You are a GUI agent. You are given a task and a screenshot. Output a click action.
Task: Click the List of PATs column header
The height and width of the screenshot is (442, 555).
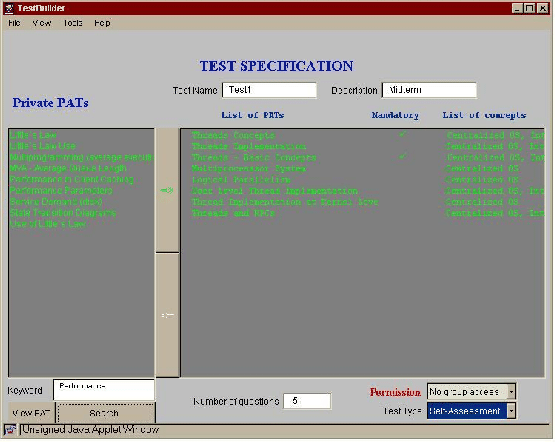[x=253, y=115]
